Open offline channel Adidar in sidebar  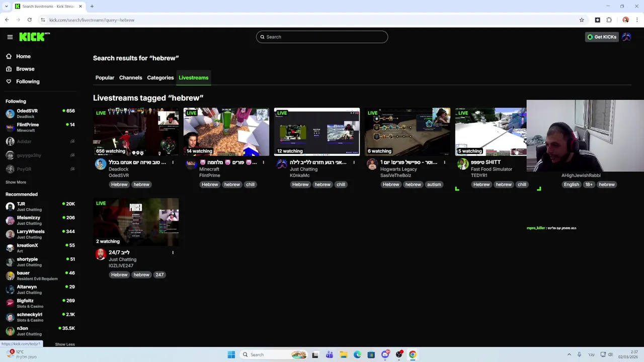(40, 141)
